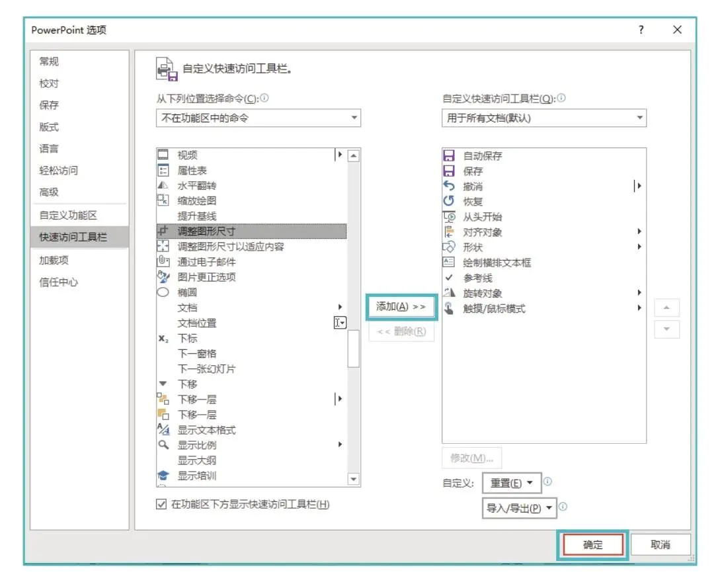Click the 旋转对象 rotate icon
Image resolution: width=722 pixels, height=588 pixels.
point(449,293)
